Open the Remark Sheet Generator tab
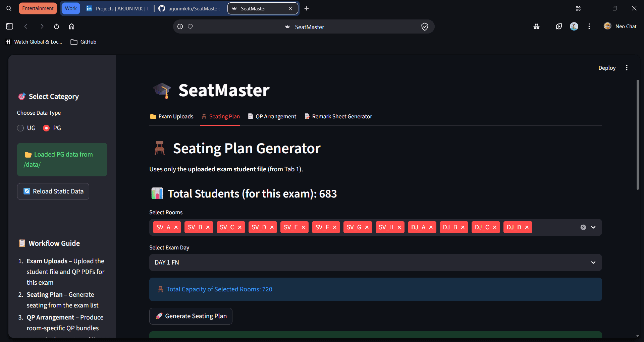644x342 pixels. [338, 116]
